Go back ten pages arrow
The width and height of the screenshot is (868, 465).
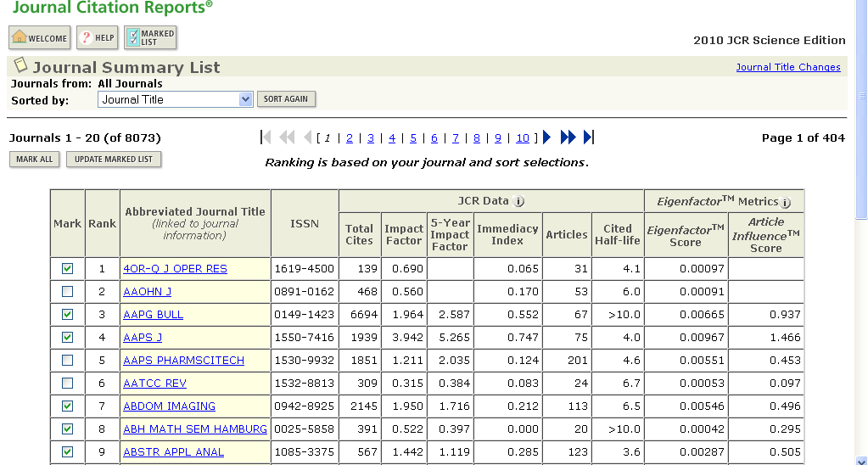(287, 137)
